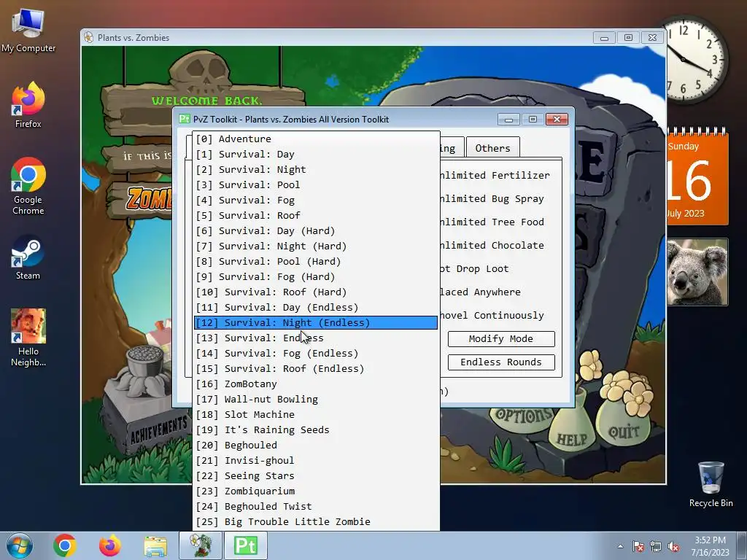Open Firefox from taskbar
The height and width of the screenshot is (560, 747).
[x=110, y=545]
